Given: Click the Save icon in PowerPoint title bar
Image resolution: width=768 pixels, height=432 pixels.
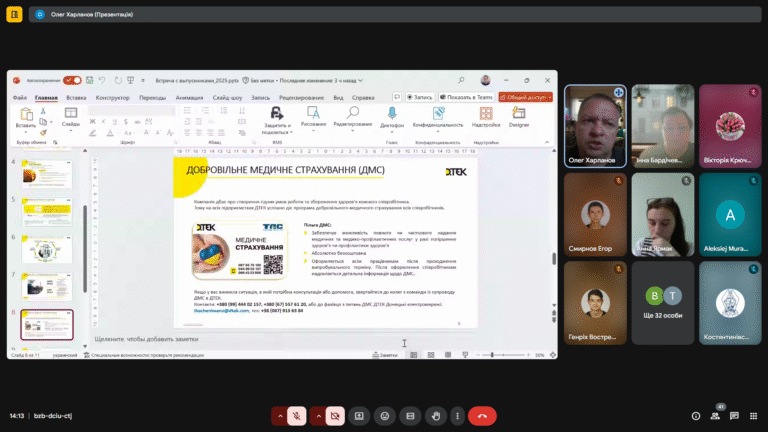Looking at the screenshot, I should pos(90,80).
